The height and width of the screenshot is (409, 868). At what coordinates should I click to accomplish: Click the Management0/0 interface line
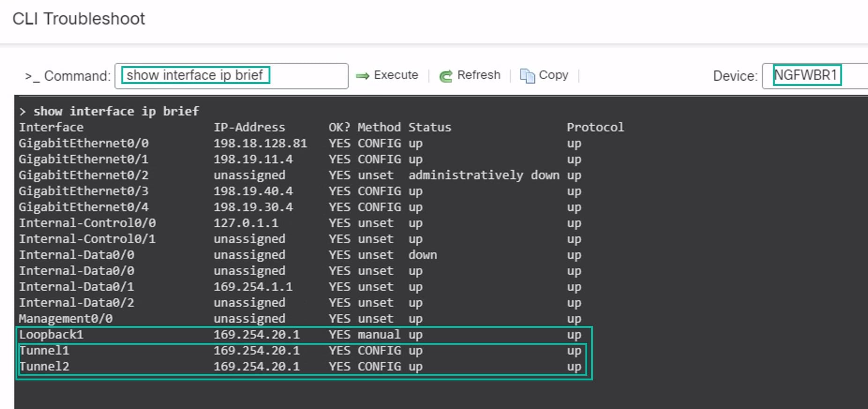point(300,318)
